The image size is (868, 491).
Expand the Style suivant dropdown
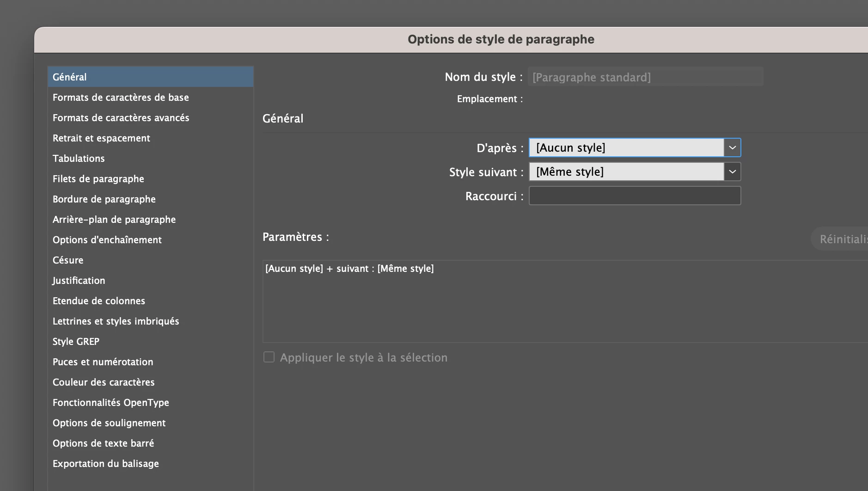(x=732, y=172)
